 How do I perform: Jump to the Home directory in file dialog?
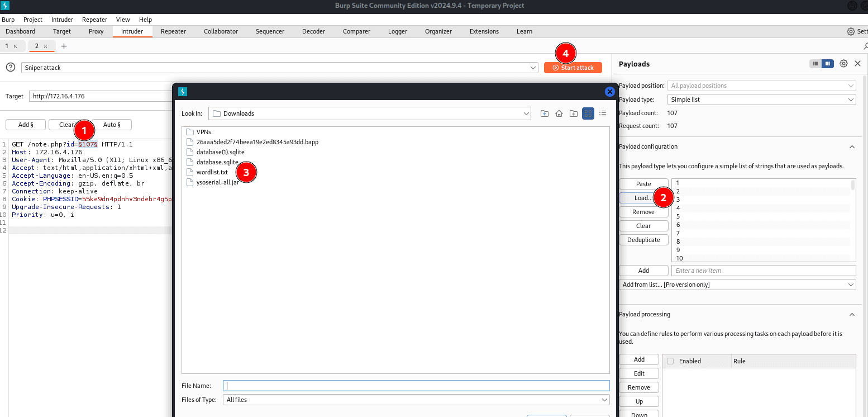click(x=559, y=113)
